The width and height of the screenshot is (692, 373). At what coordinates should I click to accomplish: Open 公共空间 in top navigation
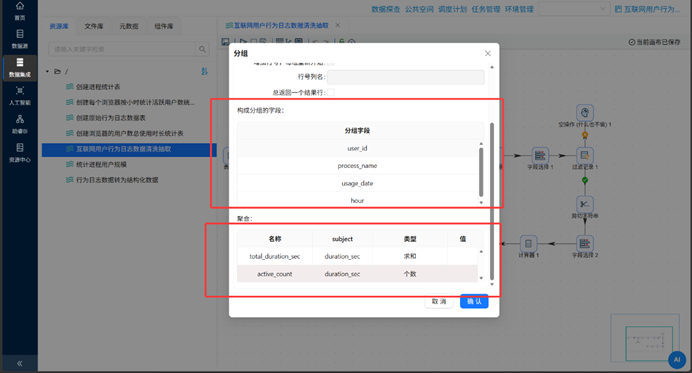tap(419, 9)
